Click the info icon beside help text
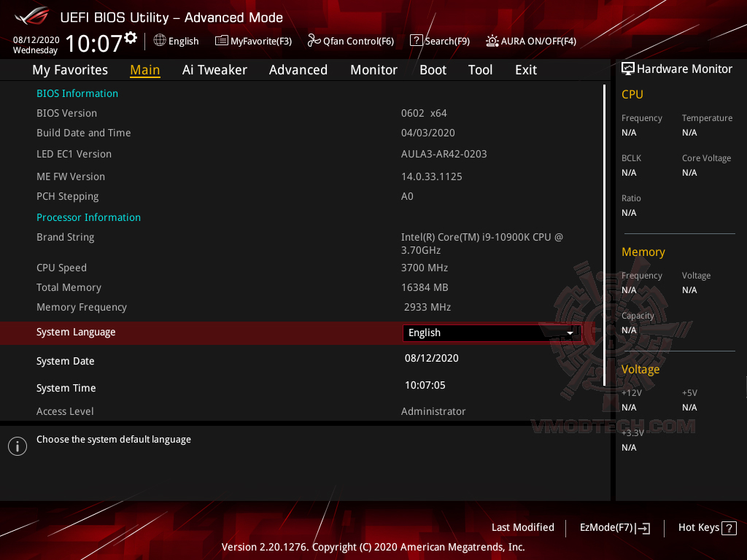The image size is (747, 560). (18, 446)
